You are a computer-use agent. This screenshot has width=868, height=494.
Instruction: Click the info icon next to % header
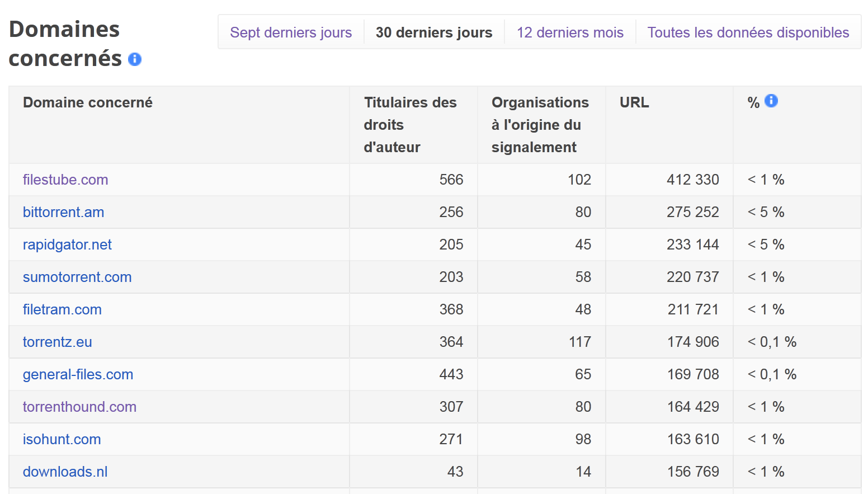coord(771,101)
